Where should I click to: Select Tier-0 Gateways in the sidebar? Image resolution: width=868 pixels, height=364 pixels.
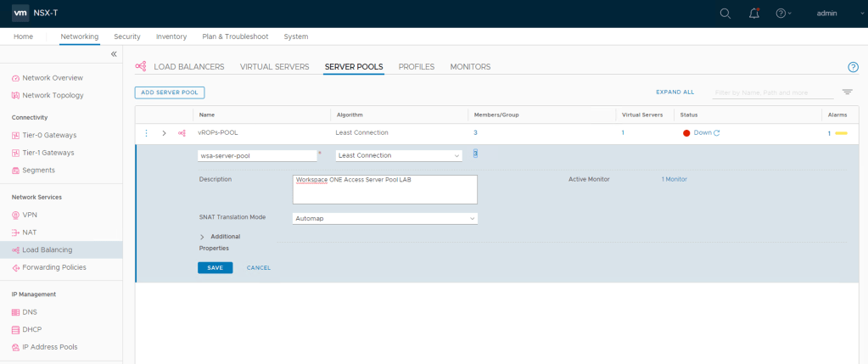(x=48, y=135)
